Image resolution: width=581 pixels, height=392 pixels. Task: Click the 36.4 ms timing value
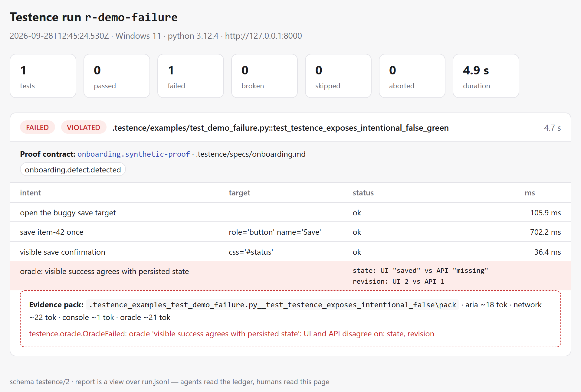click(x=547, y=252)
